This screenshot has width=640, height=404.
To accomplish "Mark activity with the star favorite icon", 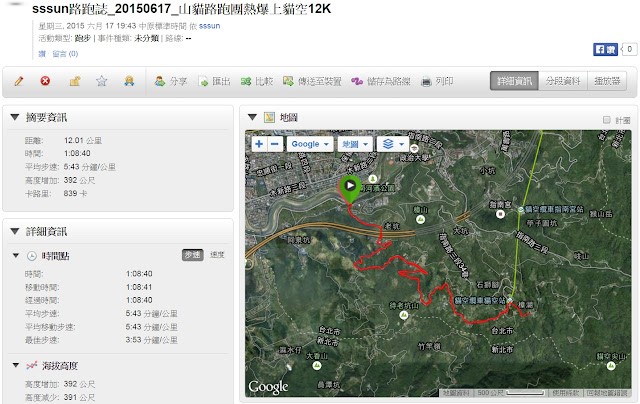I will (x=101, y=81).
